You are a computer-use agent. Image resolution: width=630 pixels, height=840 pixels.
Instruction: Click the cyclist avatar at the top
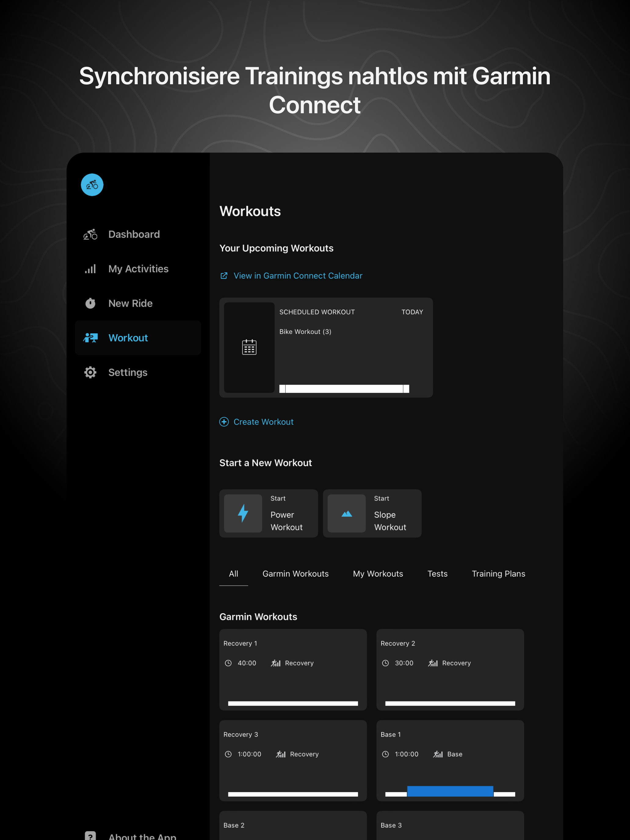coord(92,185)
